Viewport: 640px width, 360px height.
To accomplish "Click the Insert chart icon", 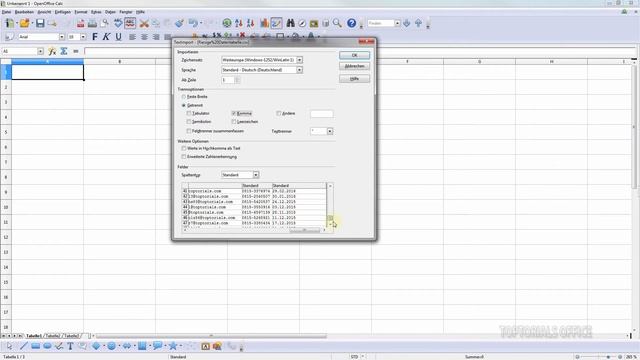I will coord(264,23).
